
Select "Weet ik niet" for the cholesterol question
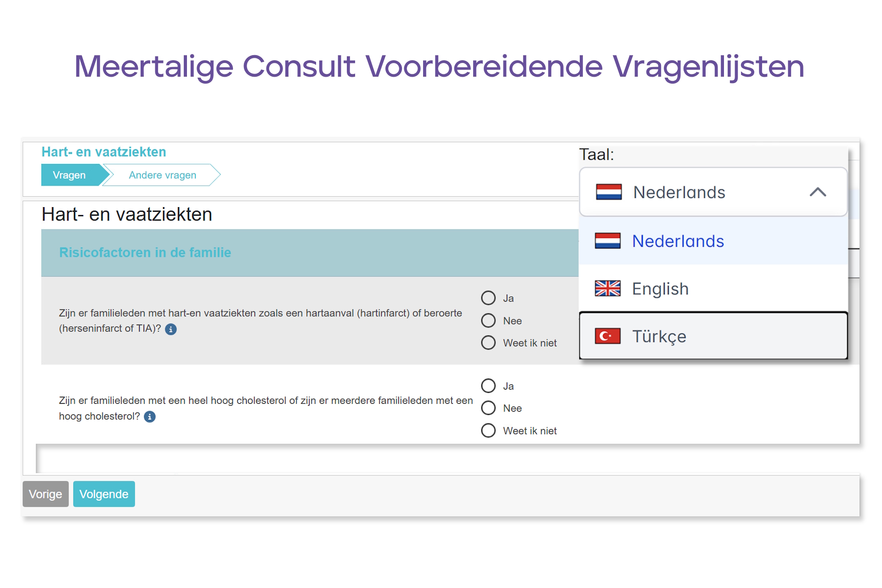(488, 430)
